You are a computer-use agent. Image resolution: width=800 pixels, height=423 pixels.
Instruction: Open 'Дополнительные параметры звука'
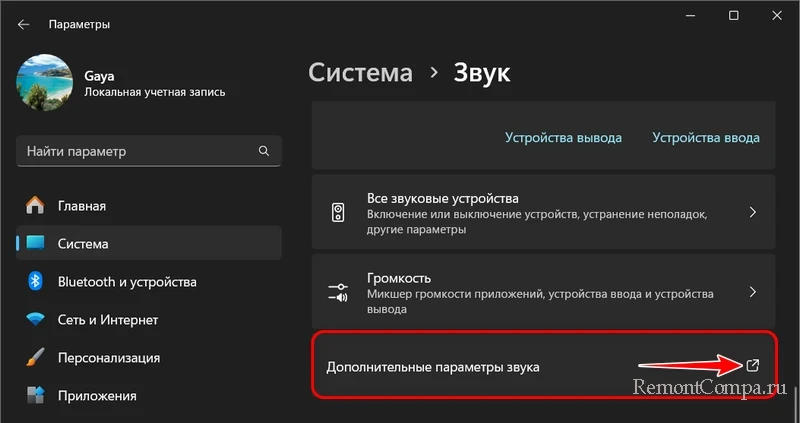tap(544, 366)
